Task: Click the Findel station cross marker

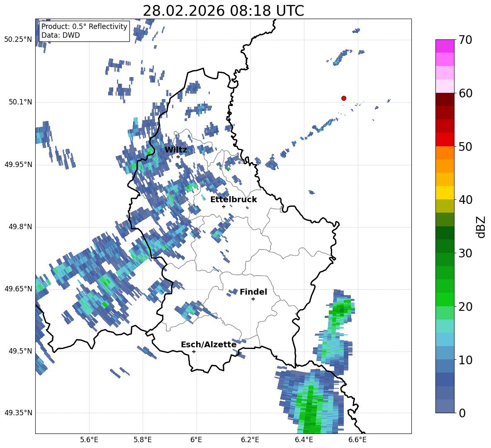Action: tap(253, 299)
